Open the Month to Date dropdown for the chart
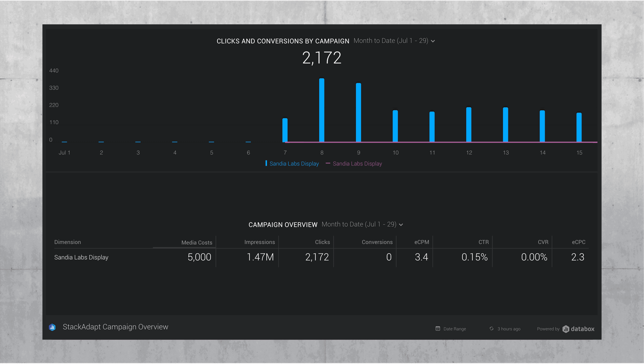This screenshot has width=644, height=364. coord(394,41)
